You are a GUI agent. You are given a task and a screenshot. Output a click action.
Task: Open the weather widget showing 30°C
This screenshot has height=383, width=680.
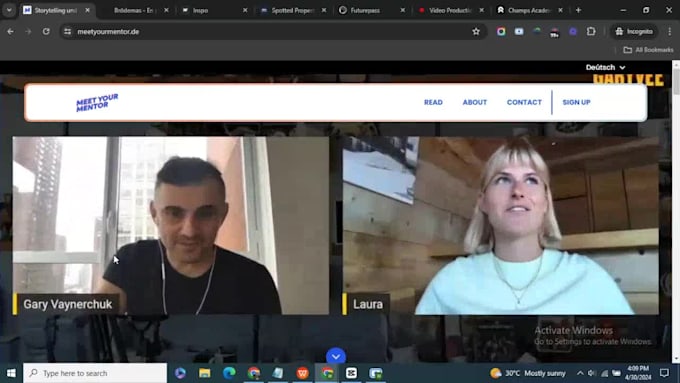coord(528,373)
